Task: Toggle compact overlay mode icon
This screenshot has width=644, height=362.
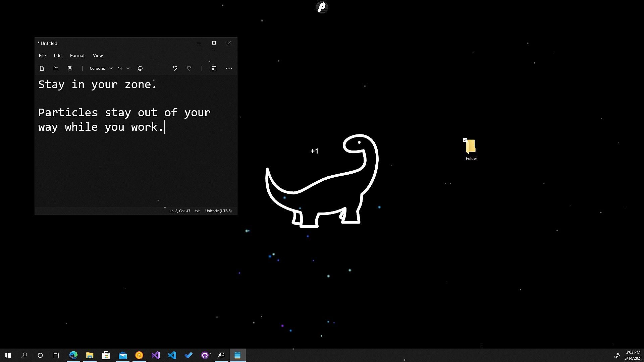Action: point(214,68)
